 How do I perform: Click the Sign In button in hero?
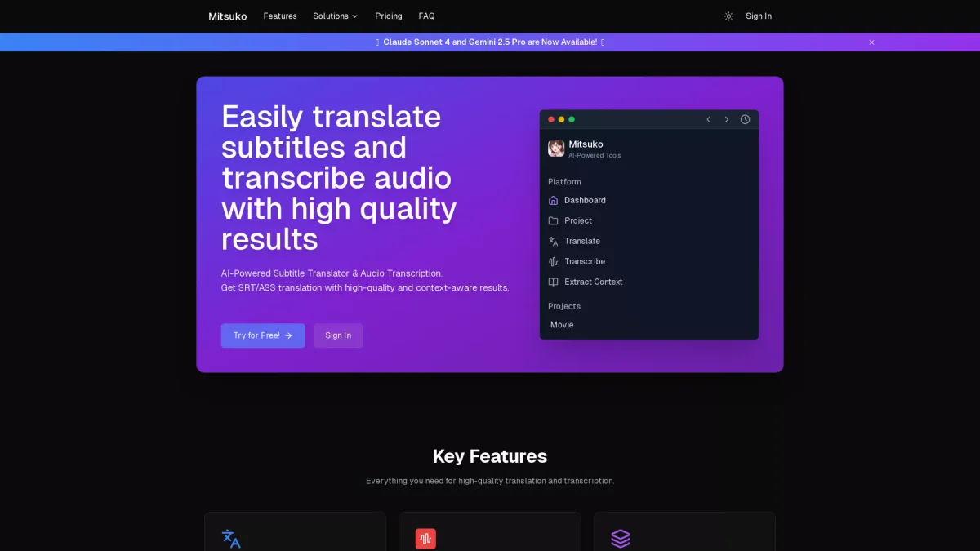point(338,335)
